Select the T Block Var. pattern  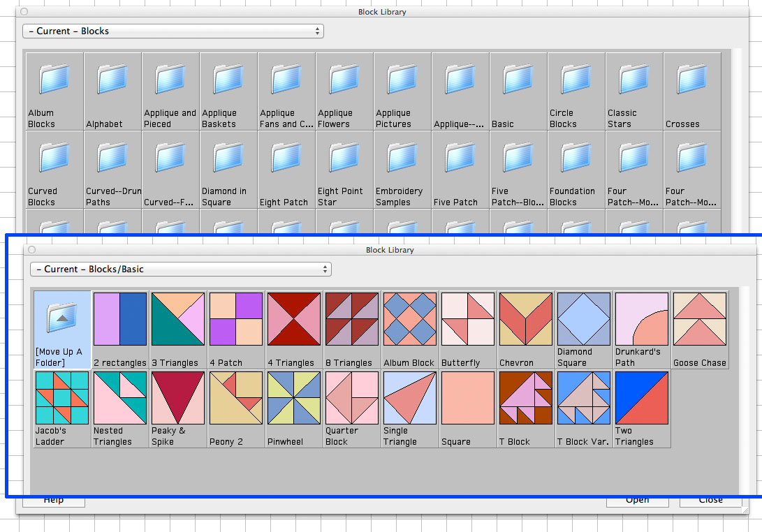tap(584, 399)
